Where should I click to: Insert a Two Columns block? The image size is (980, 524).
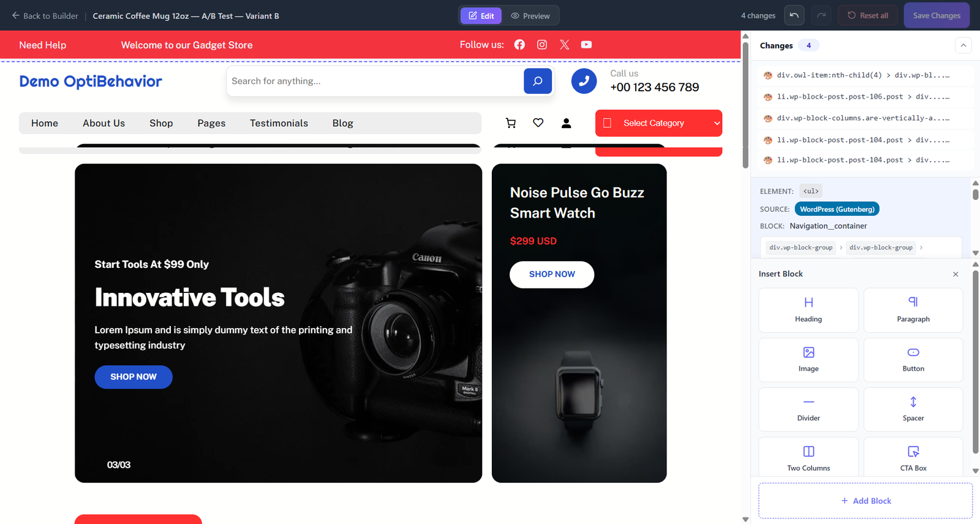click(x=809, y=457)
